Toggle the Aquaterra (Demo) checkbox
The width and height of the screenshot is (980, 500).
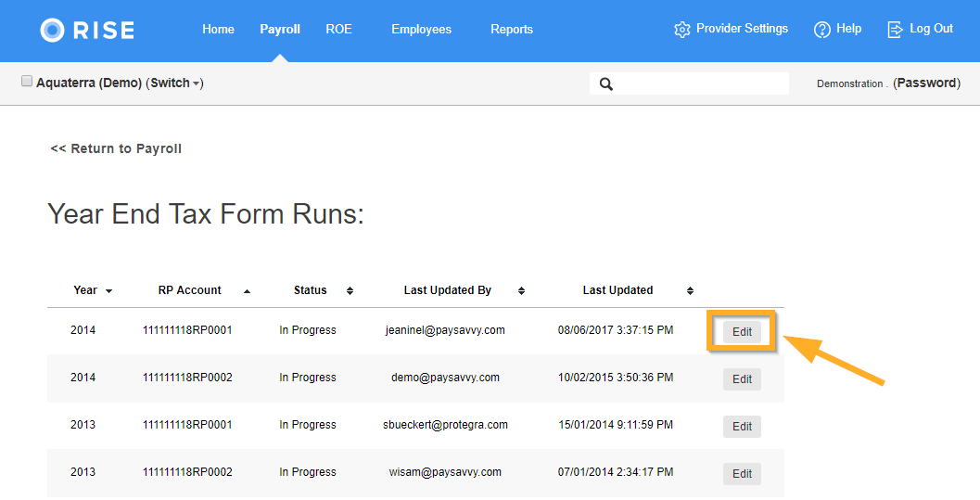27,81
